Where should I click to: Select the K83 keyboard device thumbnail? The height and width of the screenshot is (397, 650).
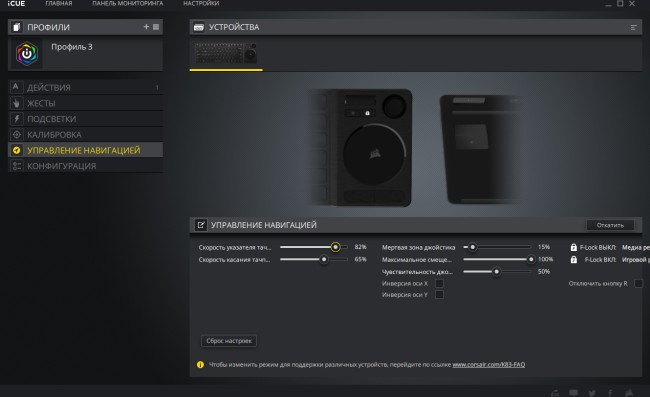[226, 53]
